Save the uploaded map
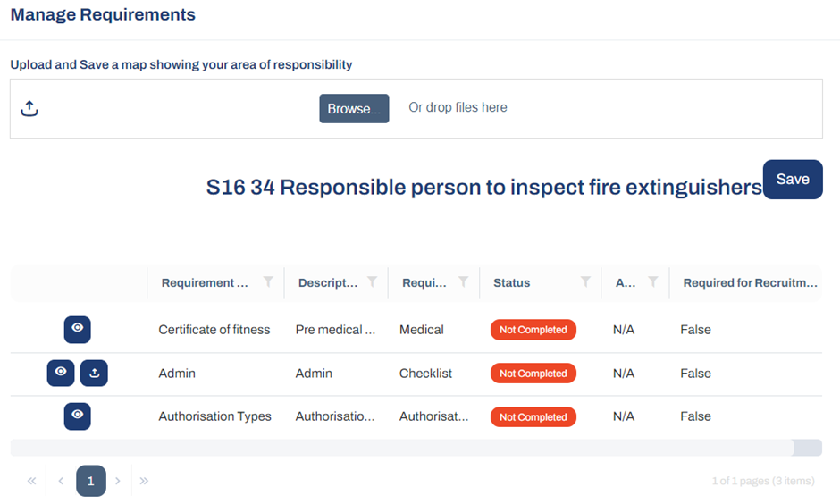840x504 pixels. click(x=793, y=180)
